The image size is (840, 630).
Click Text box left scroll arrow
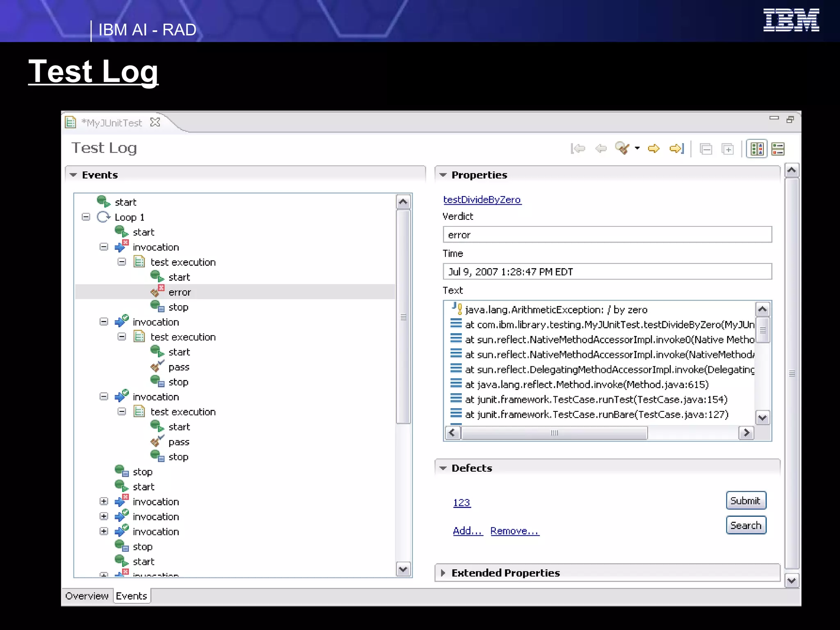[452, 433]
